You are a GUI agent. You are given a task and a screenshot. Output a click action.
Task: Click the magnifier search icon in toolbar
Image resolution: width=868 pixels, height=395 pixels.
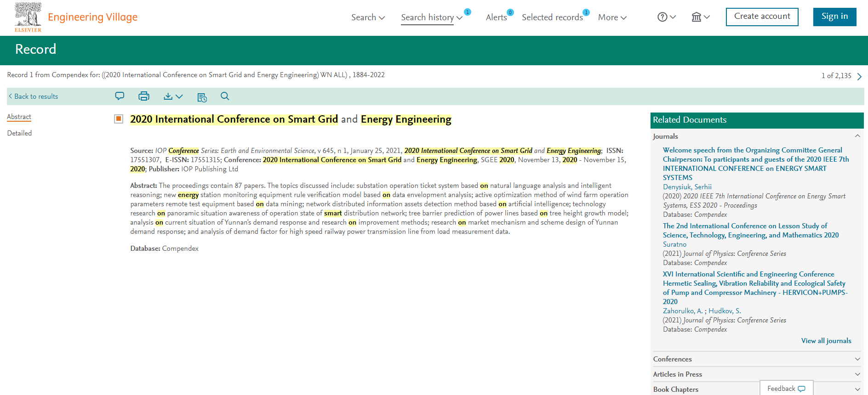click(225, 96)
